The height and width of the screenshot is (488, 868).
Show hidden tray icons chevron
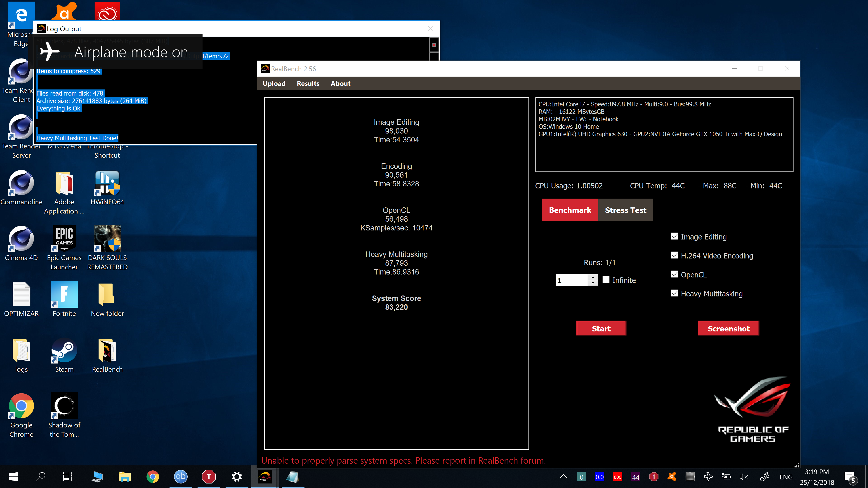pos(563,476)
